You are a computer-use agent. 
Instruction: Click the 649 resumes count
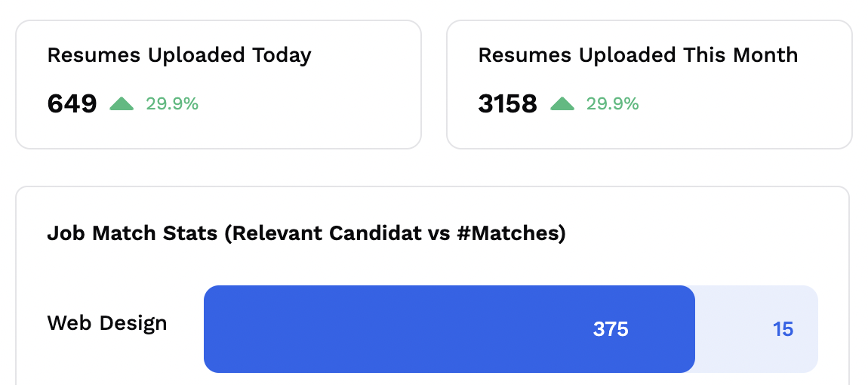pyautogui.click(x=72, y=104)
